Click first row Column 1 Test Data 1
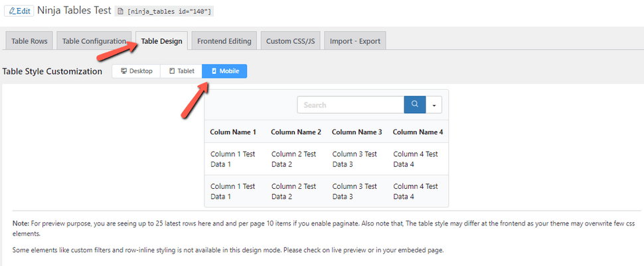This screenshot has width=644, height=266. click(233, 159)
